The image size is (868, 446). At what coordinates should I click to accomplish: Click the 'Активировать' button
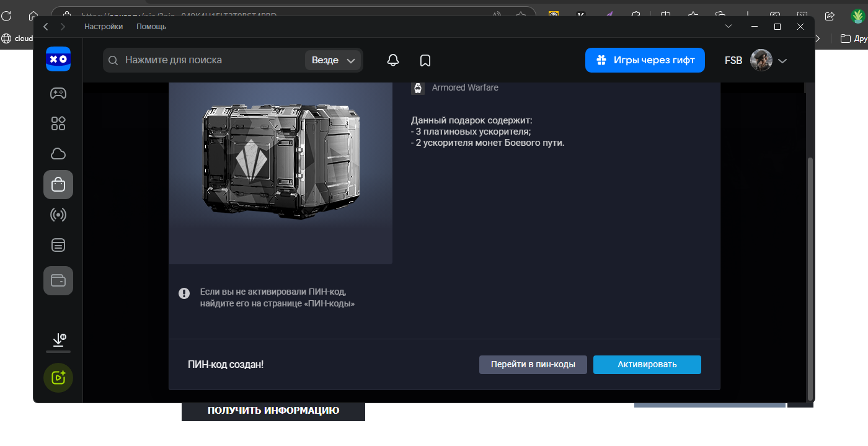(647, 365)
